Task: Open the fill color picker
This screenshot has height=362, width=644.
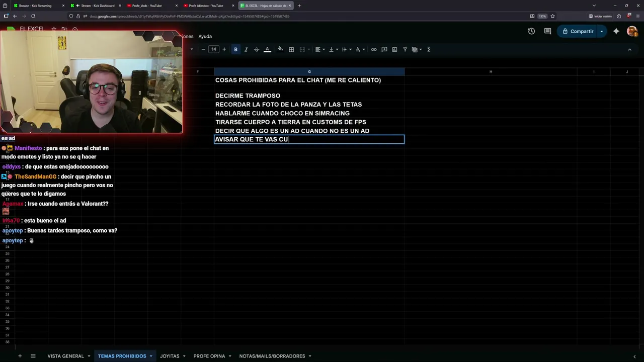Action: (x=280, y=49)
